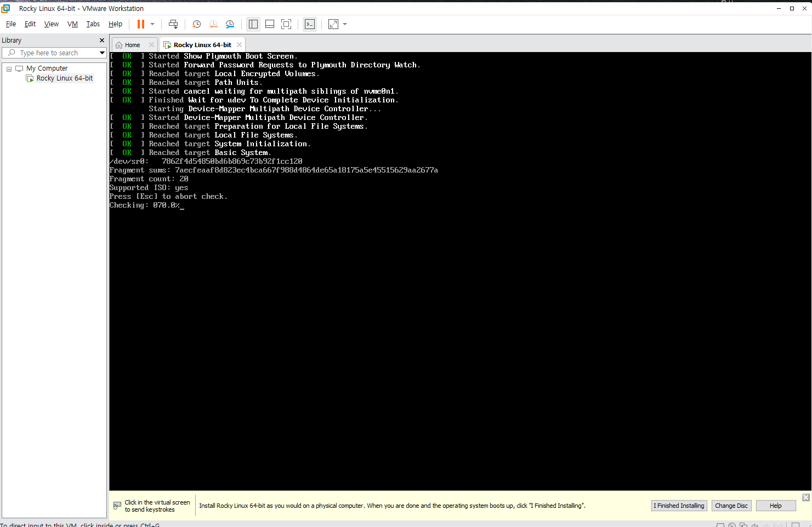The image size is (812, 527).
Task: Close the Home tab
Action: point(152,45)
